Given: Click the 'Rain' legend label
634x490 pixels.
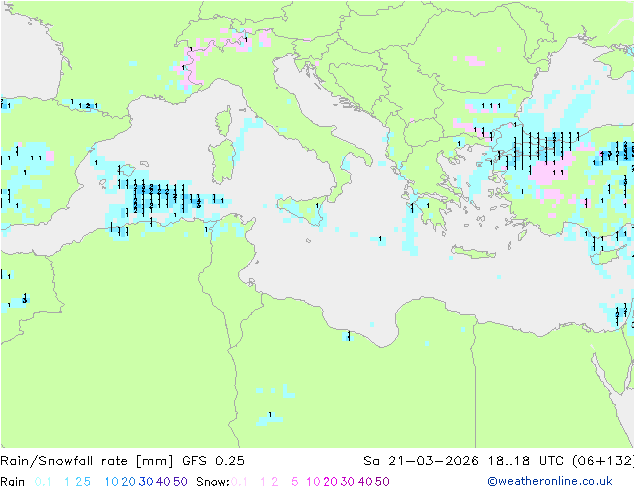Looking at the screenshot, I should point(13,482).
